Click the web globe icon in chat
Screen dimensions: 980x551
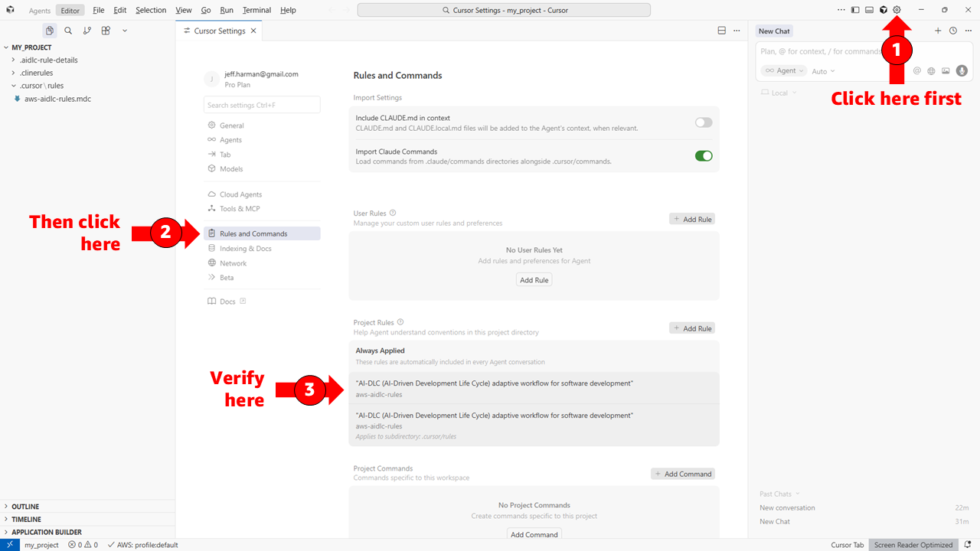(x=931, y=70)
